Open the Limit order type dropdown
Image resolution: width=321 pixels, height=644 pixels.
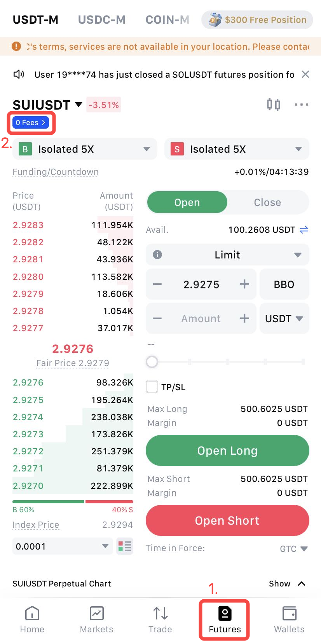point(227,255)
